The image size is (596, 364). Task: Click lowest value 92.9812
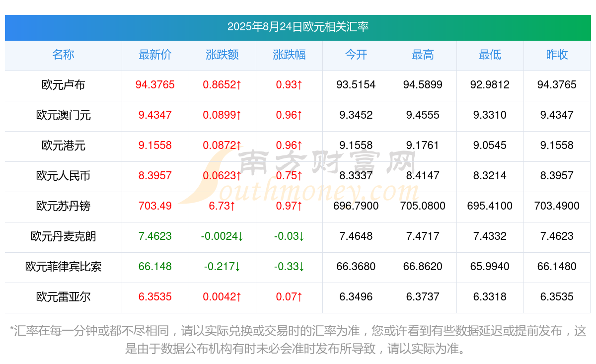point(490,85)
